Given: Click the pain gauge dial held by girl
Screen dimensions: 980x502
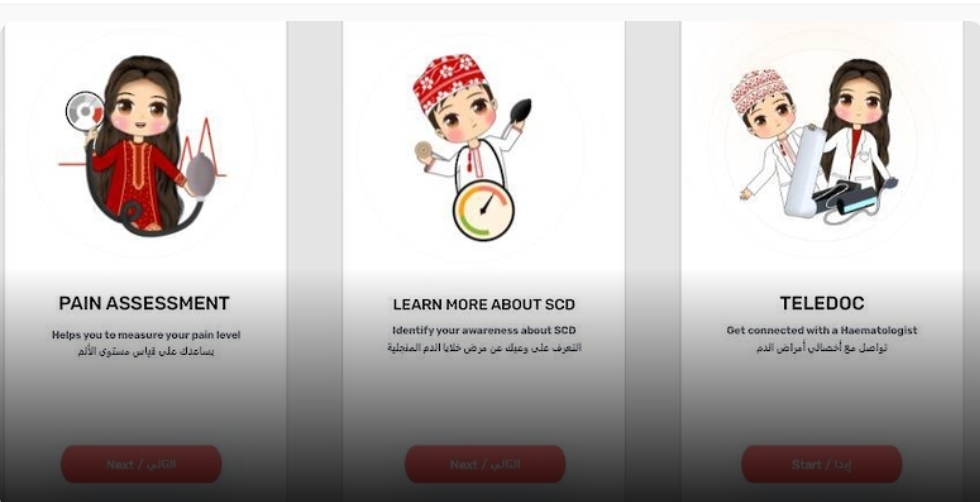Looking at the screenshot, I should [x=86, y=111].
